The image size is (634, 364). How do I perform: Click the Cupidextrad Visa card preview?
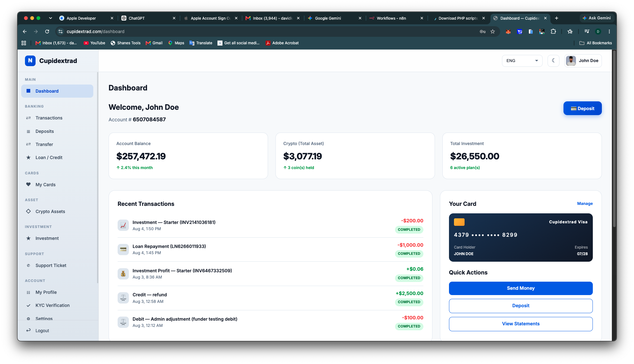(x=520, y=237)
